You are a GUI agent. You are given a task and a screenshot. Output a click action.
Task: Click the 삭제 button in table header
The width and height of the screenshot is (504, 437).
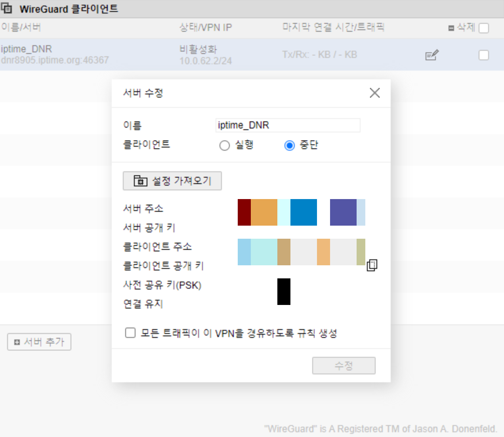click(462, 27)
